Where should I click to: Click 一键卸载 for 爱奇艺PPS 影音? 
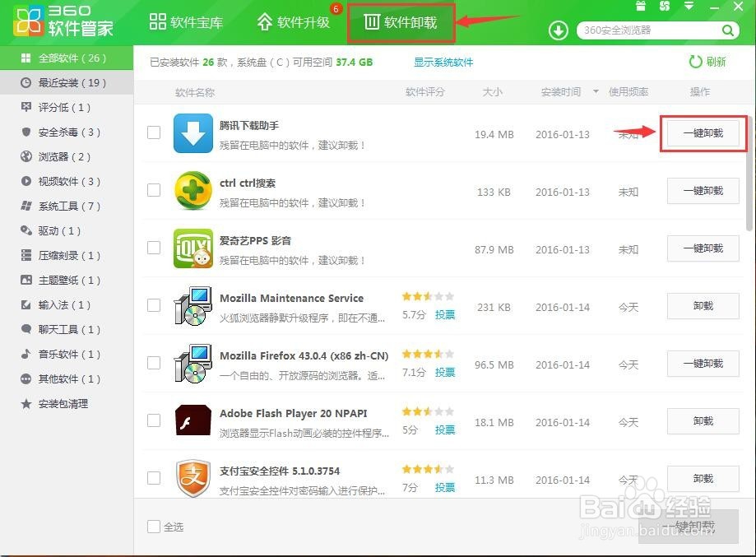pos(702,248)
